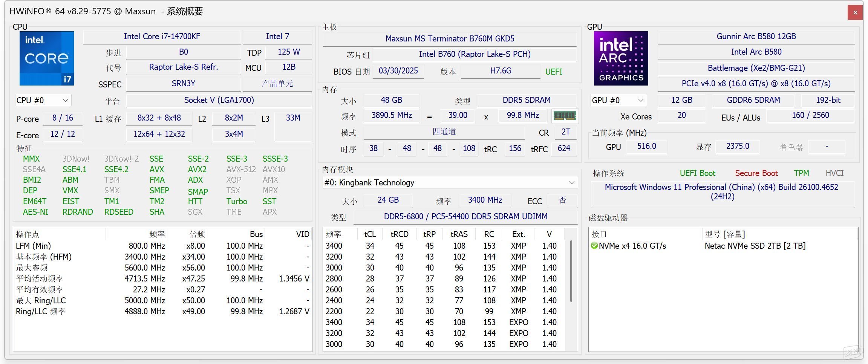Click the 125 W TDP value
The height and width of the screenshot is (364, 868).
point(289,52)
